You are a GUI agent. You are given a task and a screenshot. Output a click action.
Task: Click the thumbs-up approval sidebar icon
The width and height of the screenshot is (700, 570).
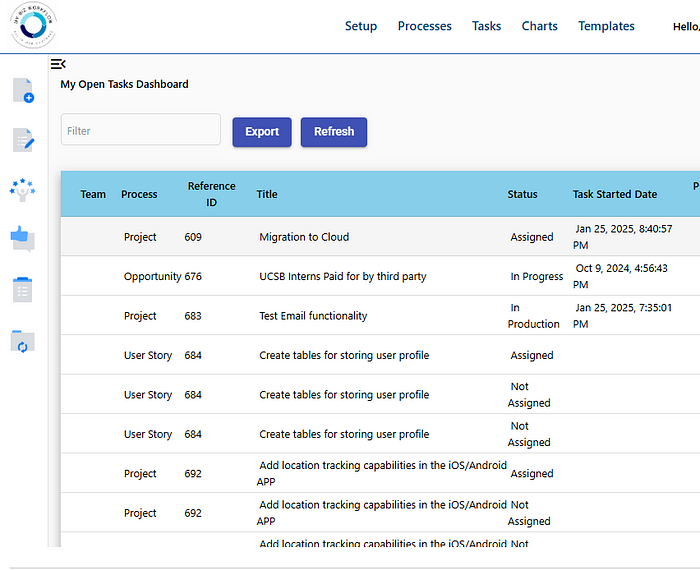22,239
